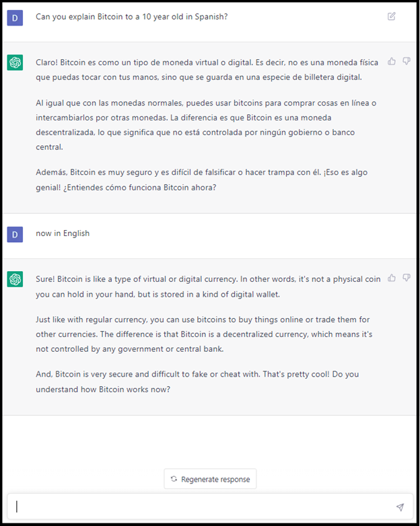Click the 'Can you explain Bitcoin' prompt text
Screen dimensions: 420x526
(x=132, y=17)
